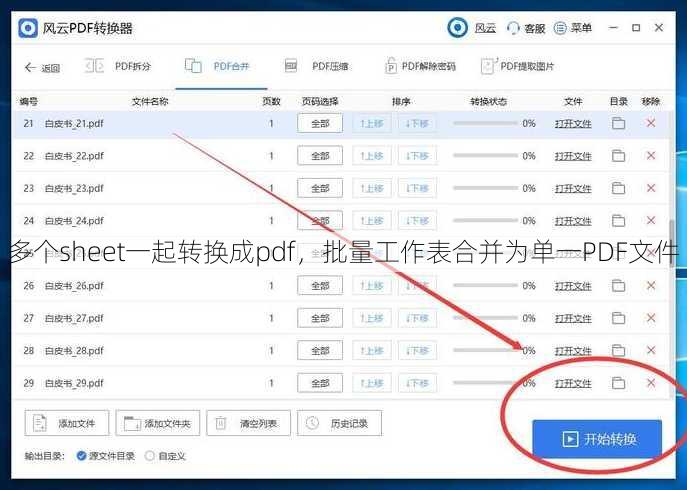The width and height of the screenshot is (687, 490).
Task: Open the 菜单 menu
Action: click(x=573, y=28)
